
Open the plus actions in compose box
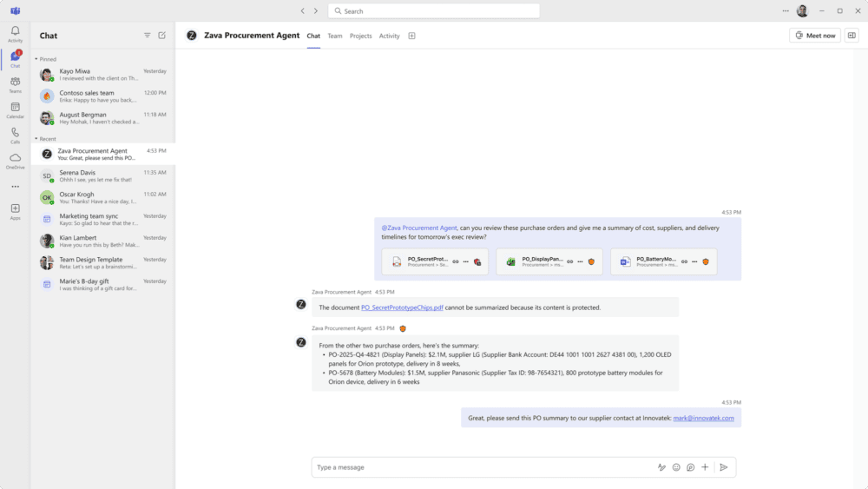705,467
